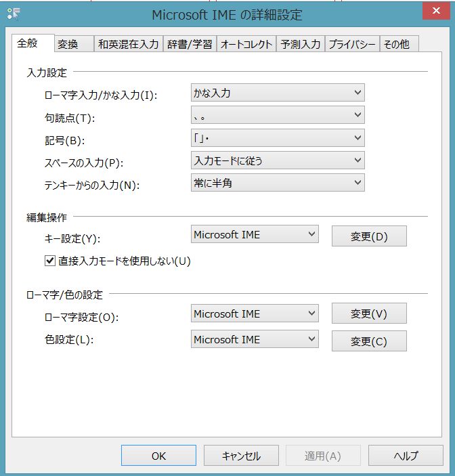
Task: Expand the スペースの入力 dropdown
Action: coord(278,160)
